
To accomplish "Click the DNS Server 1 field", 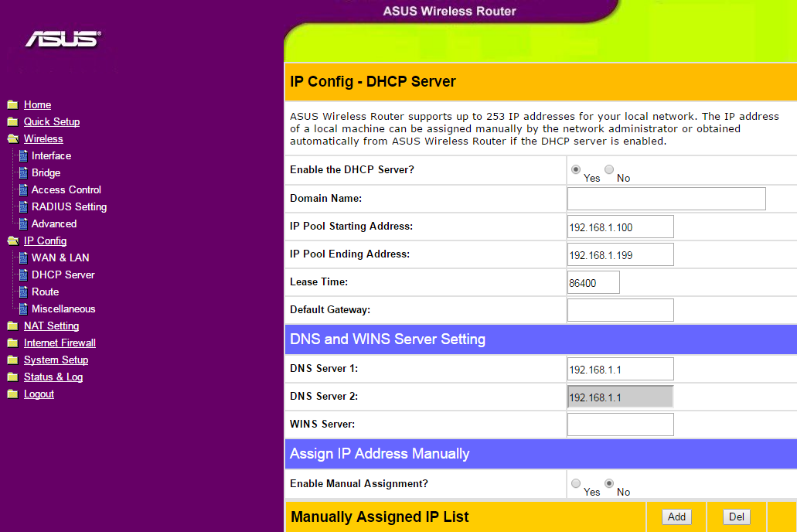I will pyautogui.click(x=621, y=369).
